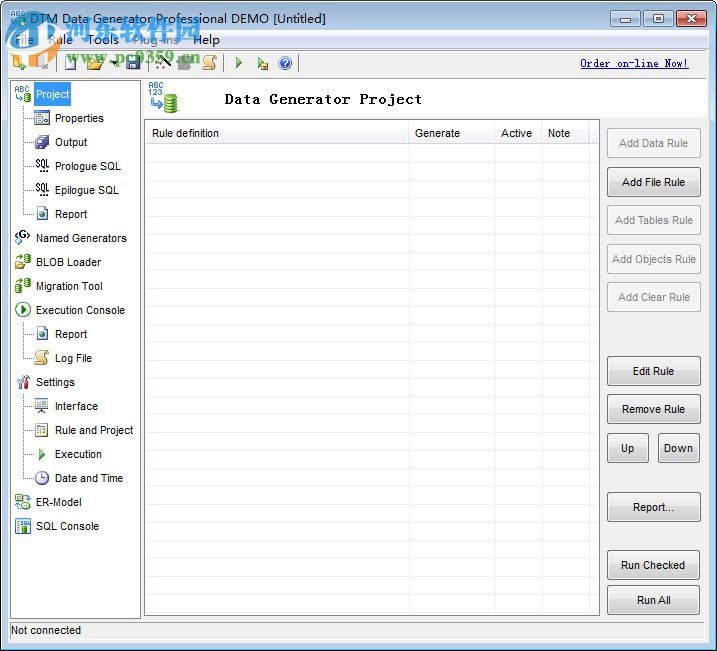Screen dimensions: 717x651
Task: Run the project with the green play icon
Action: [238, 63]
